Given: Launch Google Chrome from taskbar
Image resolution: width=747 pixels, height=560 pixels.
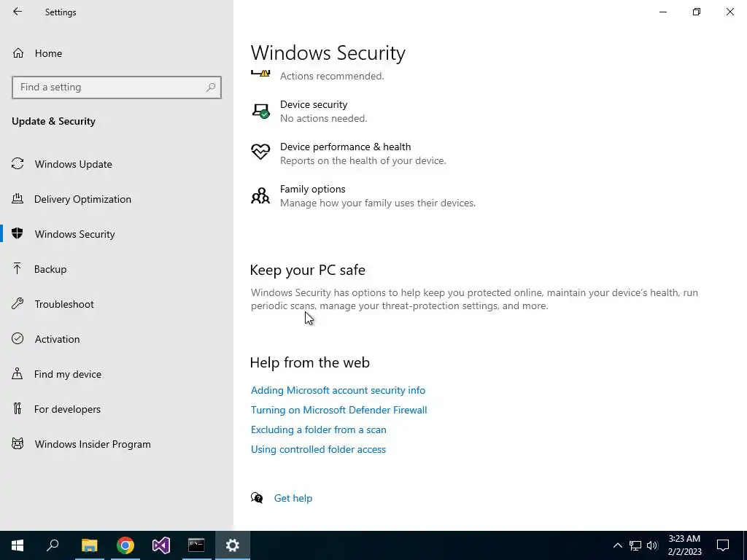Looking at the screenshot, I should (x=125, y=545).
